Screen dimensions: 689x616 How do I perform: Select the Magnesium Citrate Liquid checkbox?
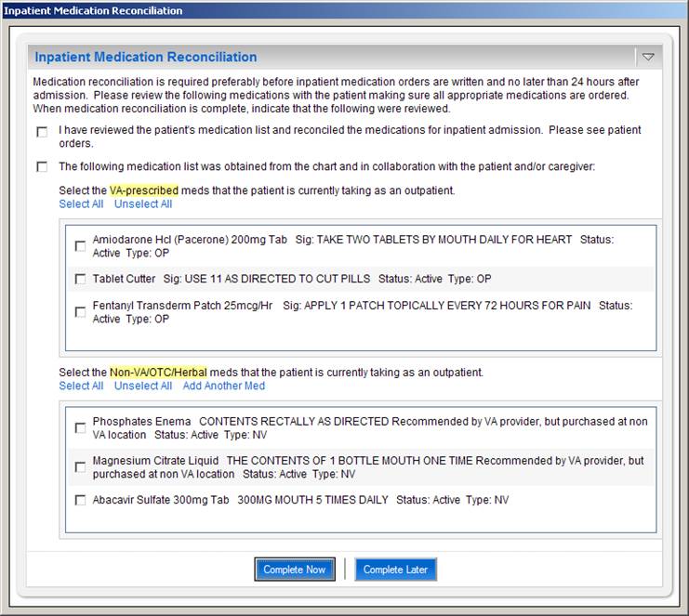[x=80, y=467]
